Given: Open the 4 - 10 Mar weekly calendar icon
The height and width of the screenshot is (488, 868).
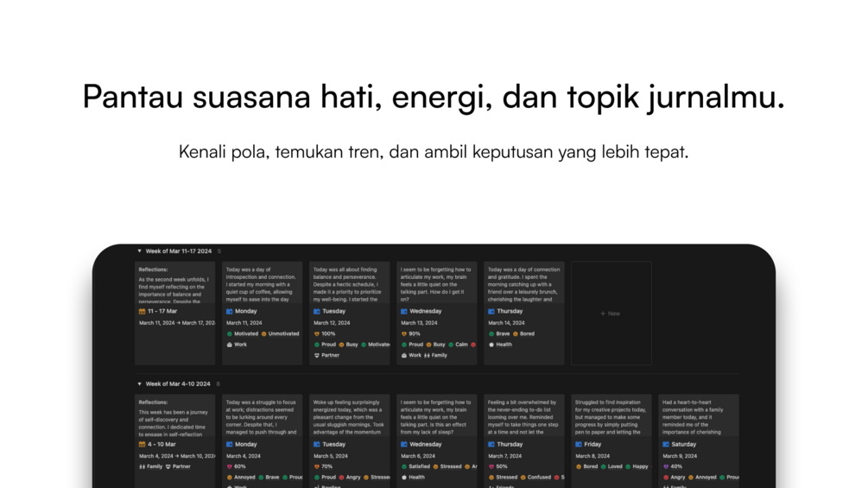Looking at the screenshot, I should [143, 444].
